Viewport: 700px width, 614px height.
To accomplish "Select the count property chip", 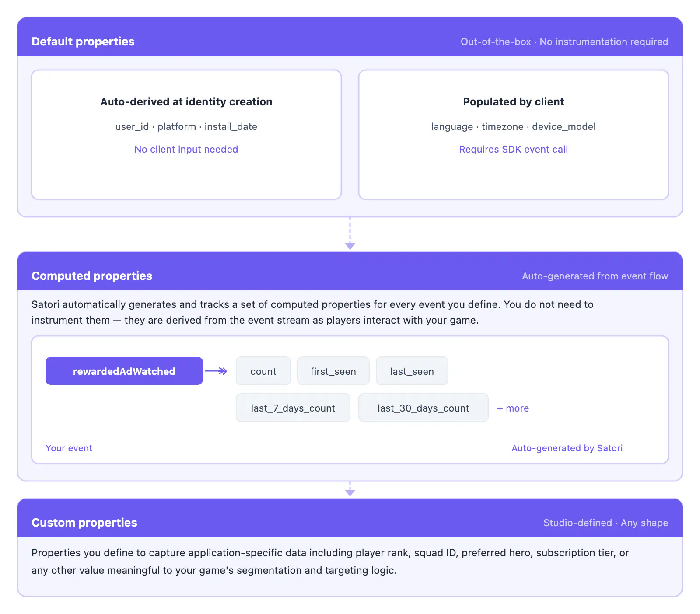I will pyautogui.click(x=263, y=371).
